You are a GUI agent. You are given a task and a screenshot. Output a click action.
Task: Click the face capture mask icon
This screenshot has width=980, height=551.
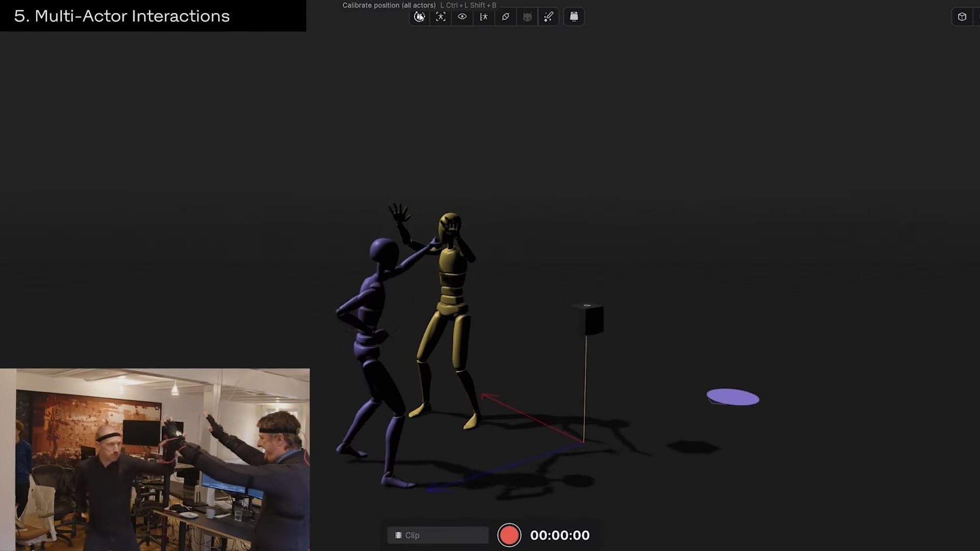(527, 16)
